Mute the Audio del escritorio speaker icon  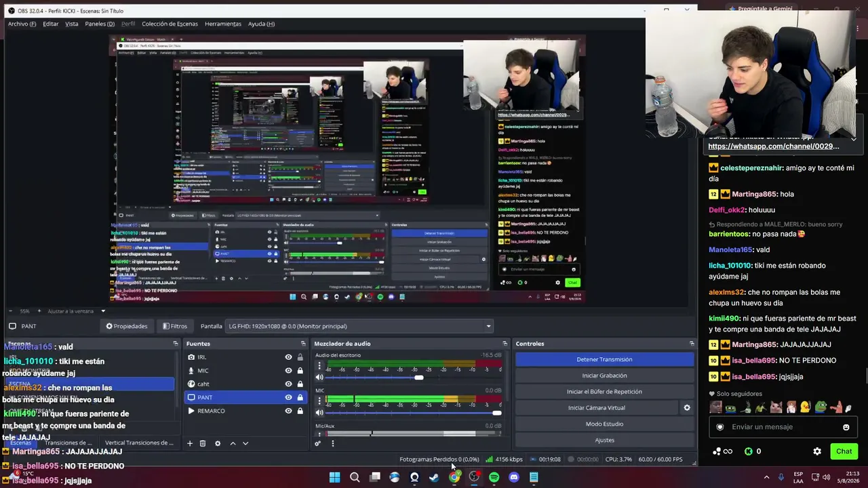[x=319, y=378]
